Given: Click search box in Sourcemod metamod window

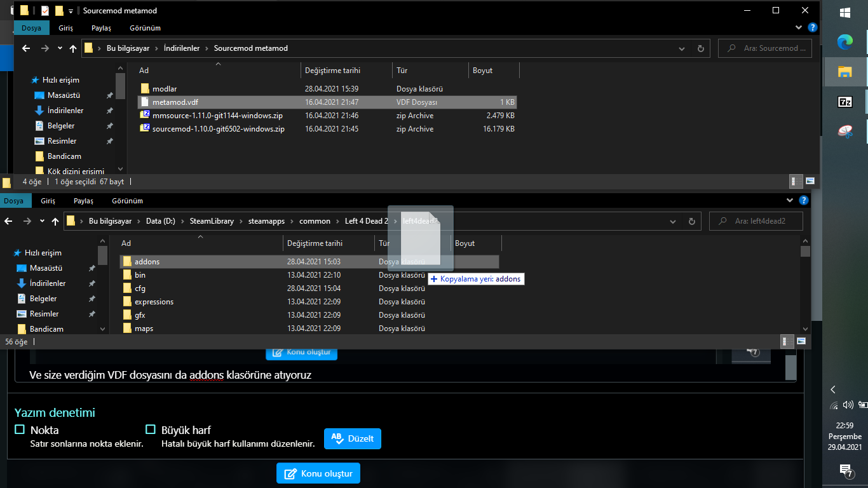Looking at the screenshot, I should 766,48.
